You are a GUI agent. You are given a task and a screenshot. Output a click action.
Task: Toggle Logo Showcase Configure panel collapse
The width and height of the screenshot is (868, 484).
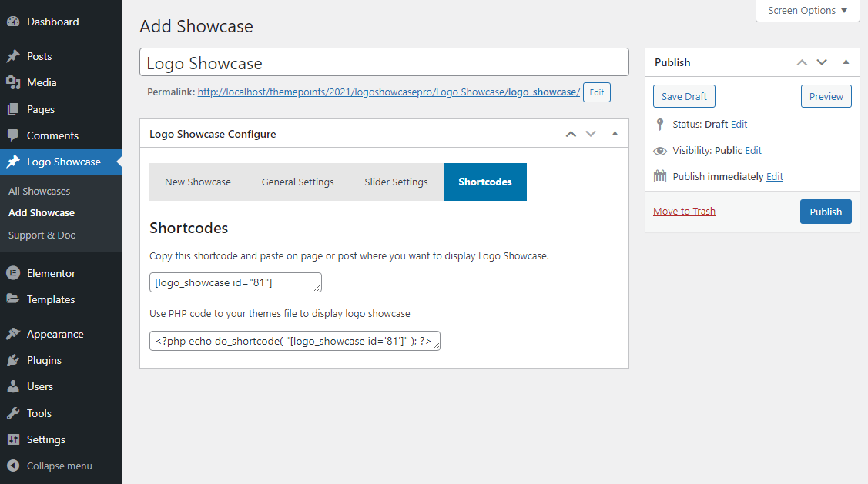point(615,134)
